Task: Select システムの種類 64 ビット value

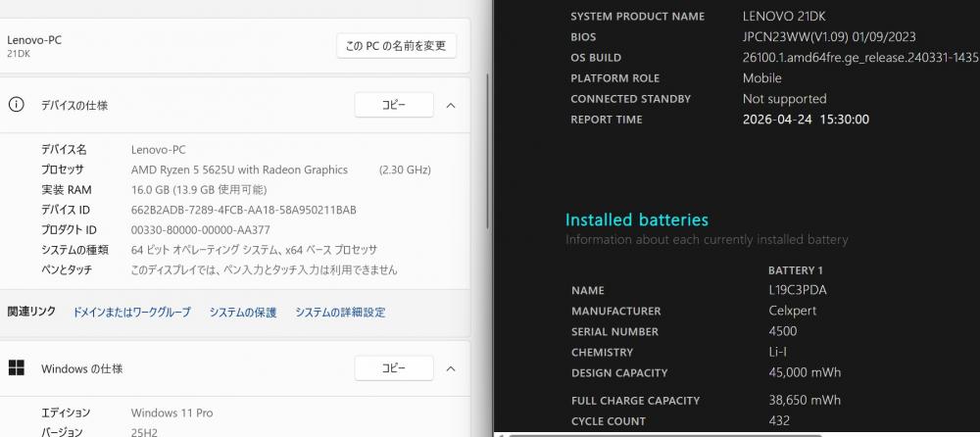Action: coord(255,250)
